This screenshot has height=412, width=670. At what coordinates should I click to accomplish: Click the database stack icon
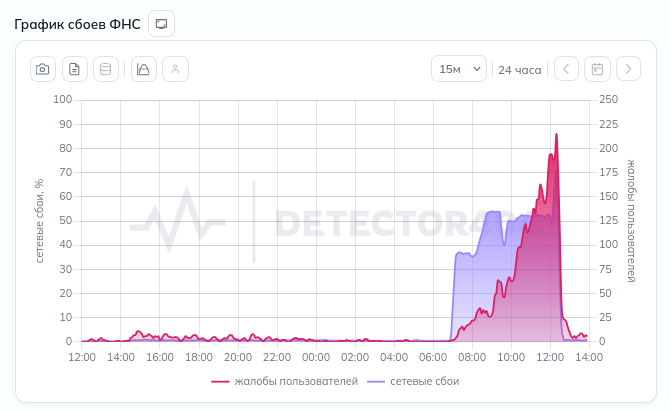106,69
